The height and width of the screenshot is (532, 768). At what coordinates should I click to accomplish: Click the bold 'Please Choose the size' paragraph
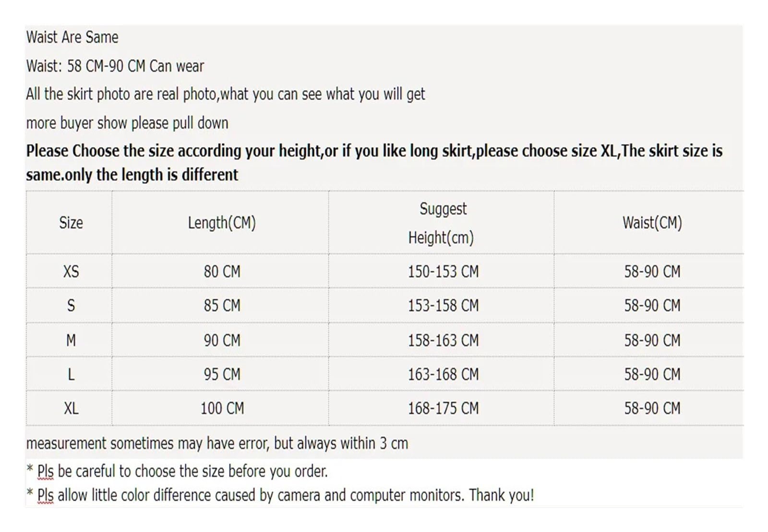point(374,163)
